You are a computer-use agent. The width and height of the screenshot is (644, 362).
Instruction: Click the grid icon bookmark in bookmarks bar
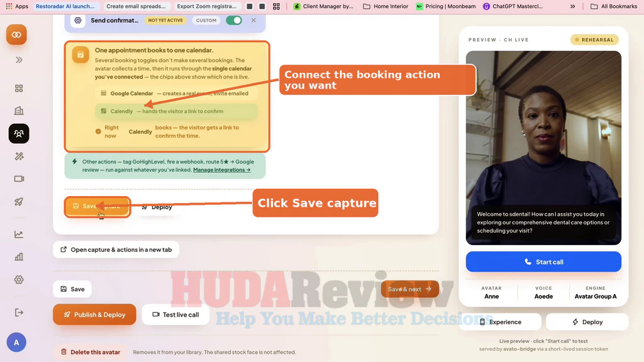[x=277, y=6]
